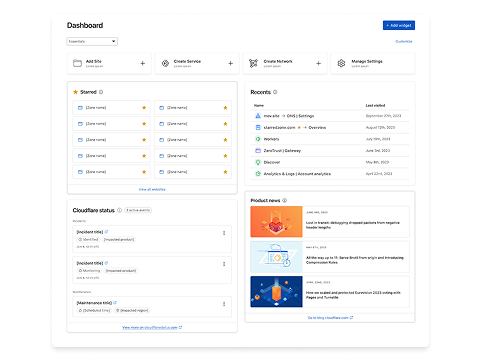The image size is (480, 360).
Task: Click ZeroTrust | Gateway entry in Recents
Action: 282,151
